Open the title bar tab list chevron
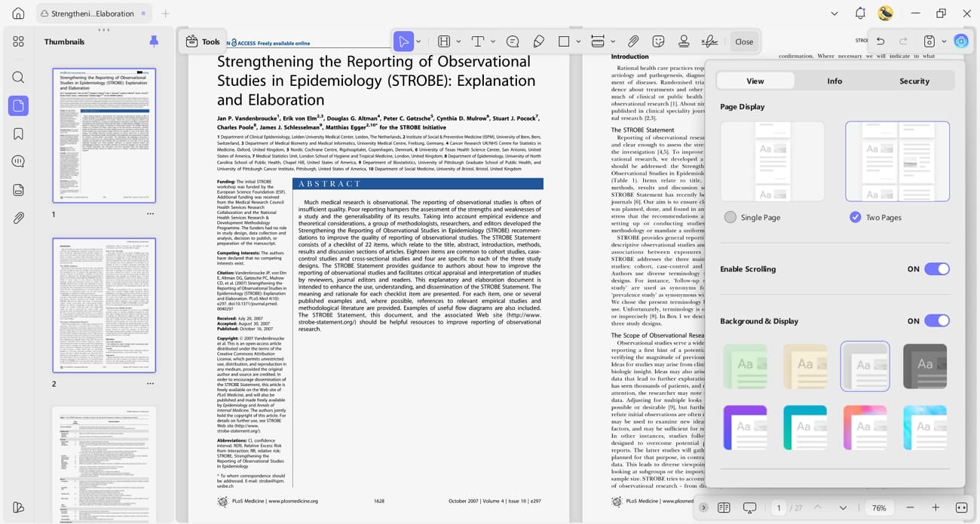 point(835,14)
